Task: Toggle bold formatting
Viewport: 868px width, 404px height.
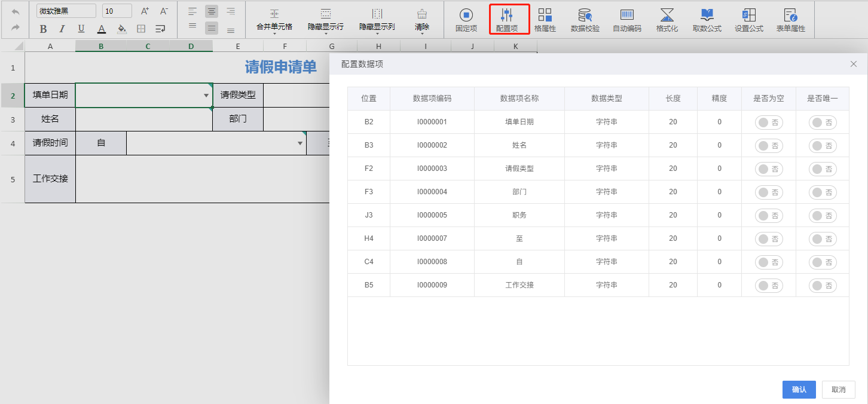Action: point(43,29)
